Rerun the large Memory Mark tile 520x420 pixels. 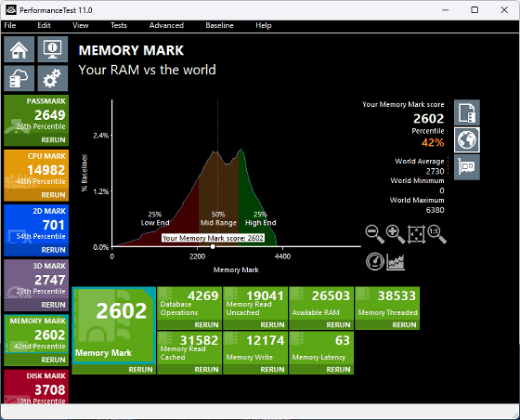coord(140,370)
